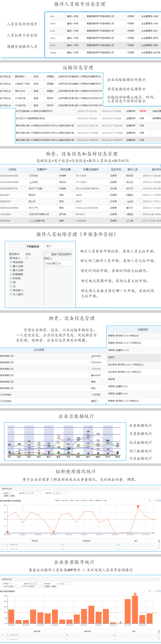This screenshot has height=644, width=161.
Task: Uncheck the 特定人 condition checkbox
Action: tap(11, 258)
